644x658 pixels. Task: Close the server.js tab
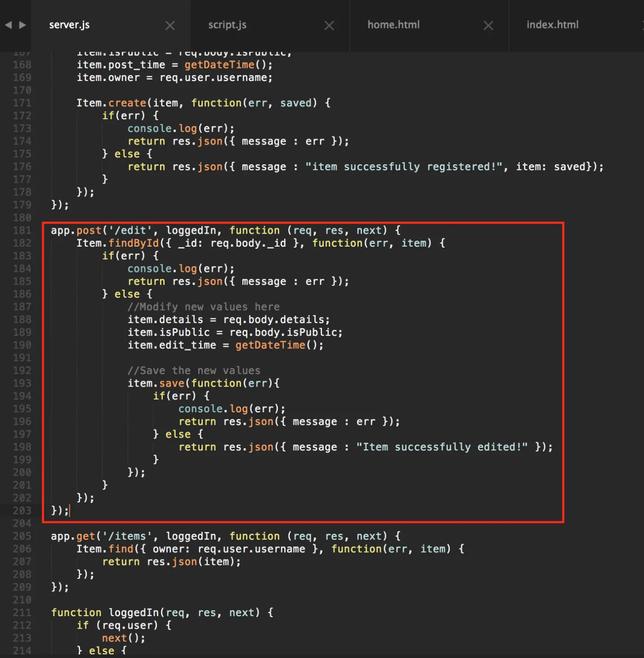click(170, 26)
